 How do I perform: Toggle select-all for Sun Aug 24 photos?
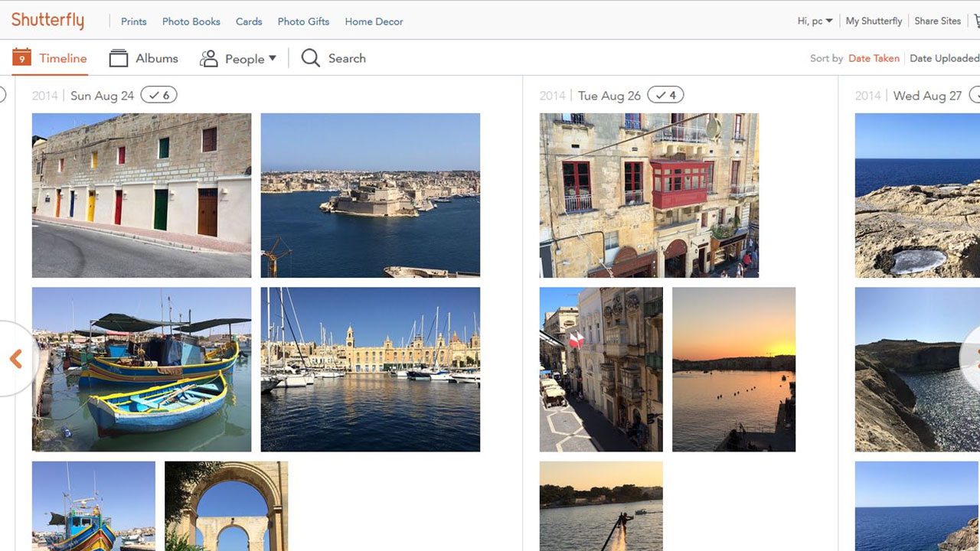(x=159, y=95)
